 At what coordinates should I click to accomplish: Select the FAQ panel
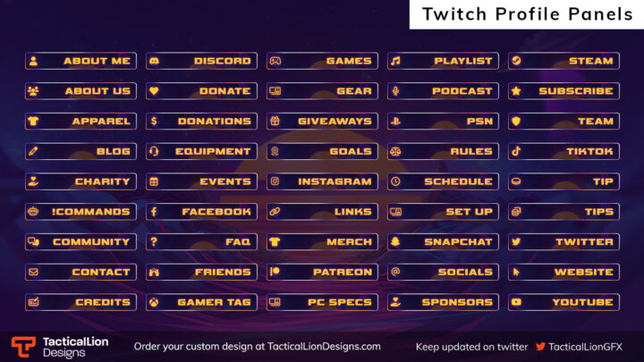pyautogui.click(x=201, y=241)
